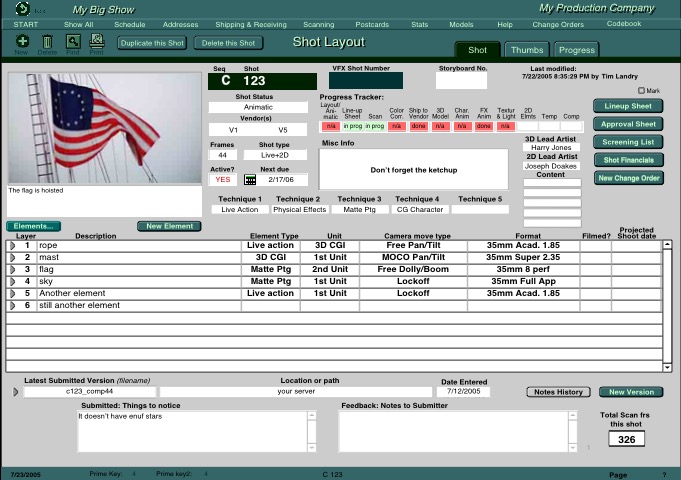Toggle the Active? YES field
681x480 pixels.
(x=224, y=180)
